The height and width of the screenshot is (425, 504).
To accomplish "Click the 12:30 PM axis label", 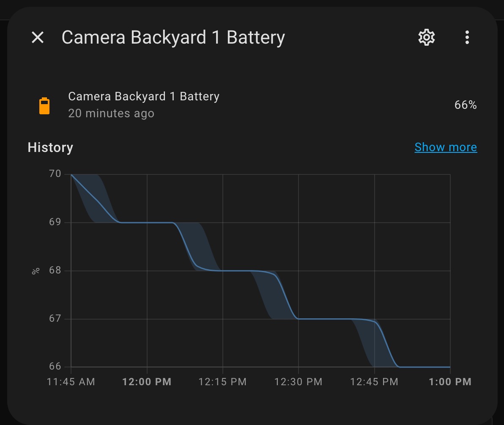I will coord(298,381).
